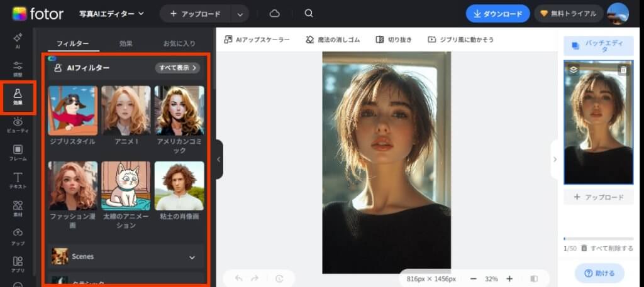Open the アプリ apps sidebar icon
This screenshot has width=644, height=287.
(x=18, y=264)
